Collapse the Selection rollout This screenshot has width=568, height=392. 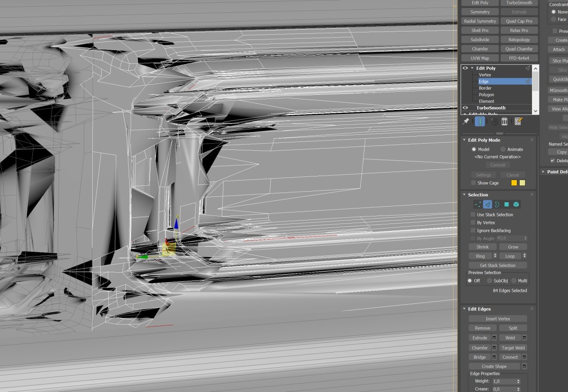point(465,195)
